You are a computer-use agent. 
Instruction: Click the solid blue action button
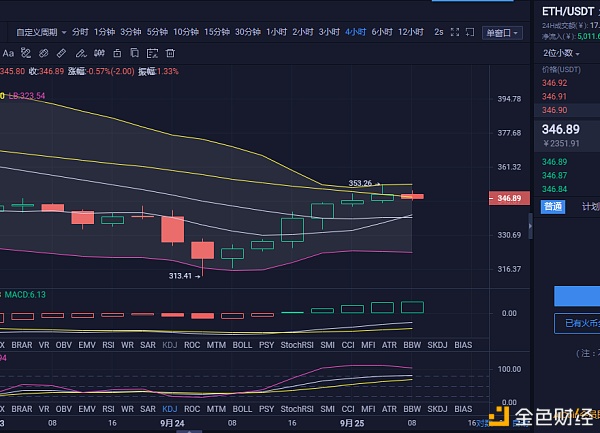tap(577, 296)
